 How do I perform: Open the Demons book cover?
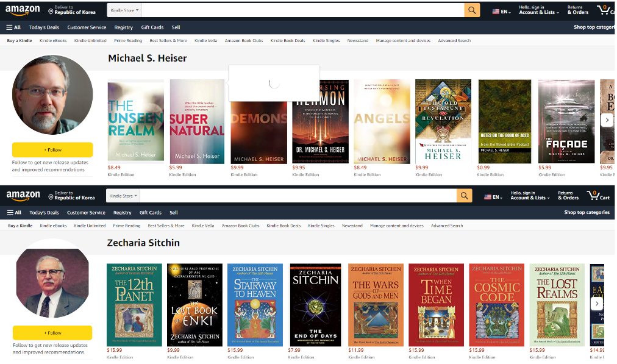point(259,132)
